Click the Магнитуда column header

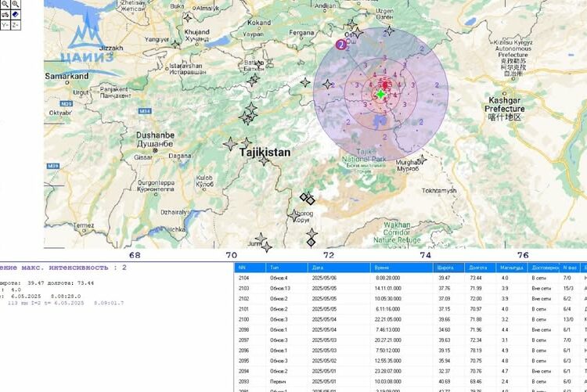[x=510, y=267]
